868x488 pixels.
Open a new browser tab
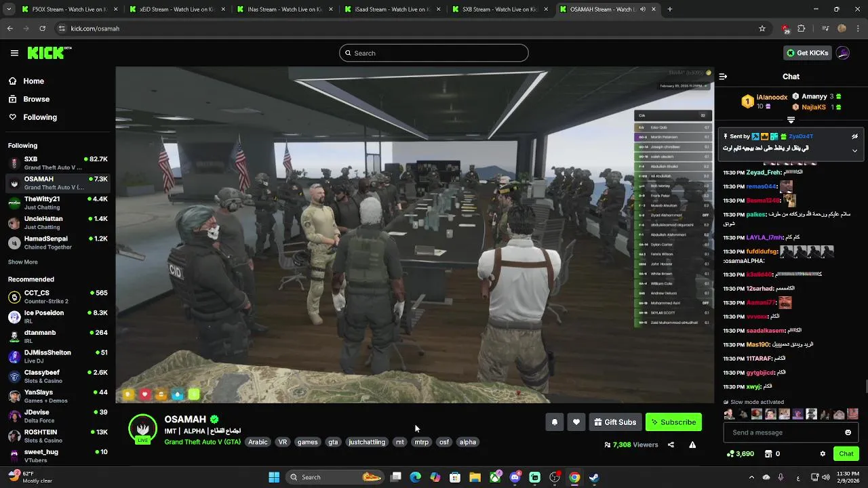click(x=670, y=9)
